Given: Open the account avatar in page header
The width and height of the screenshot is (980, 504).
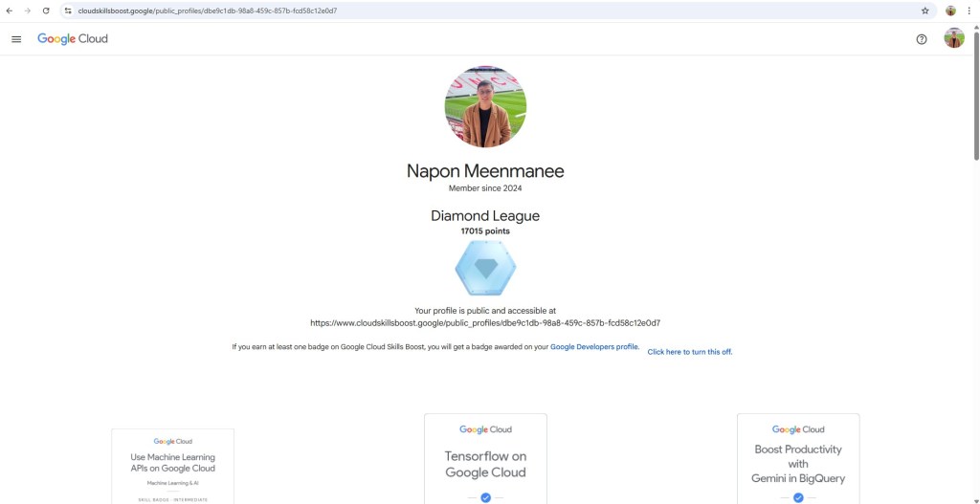Looking at the screenshot, I should pos(953,38).
